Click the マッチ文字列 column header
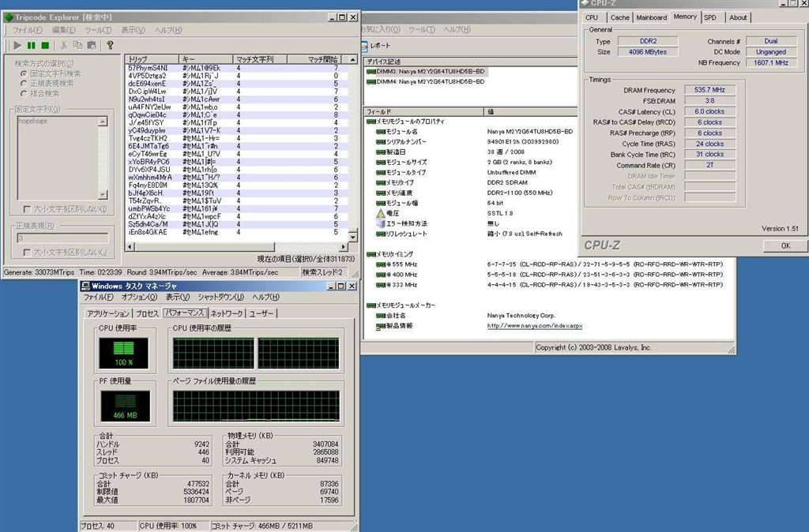This screenshot has width=809, height=532. pyautogui.click(x=254, y=59)
